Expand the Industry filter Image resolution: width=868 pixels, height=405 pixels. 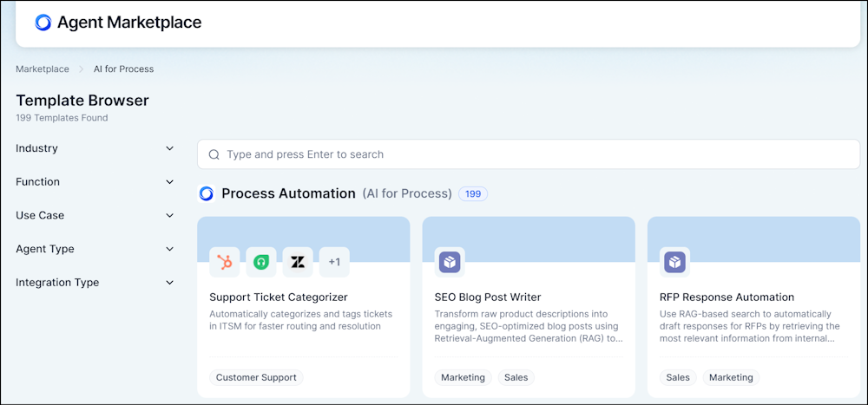coord(169,148)
